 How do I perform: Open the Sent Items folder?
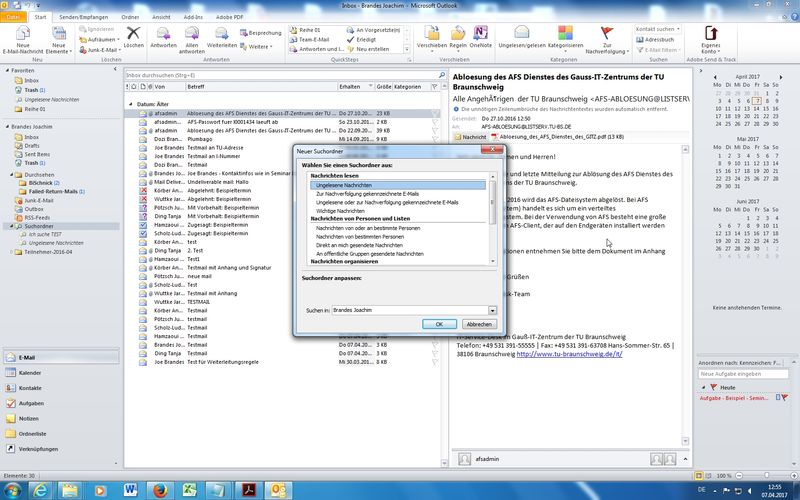37,154
